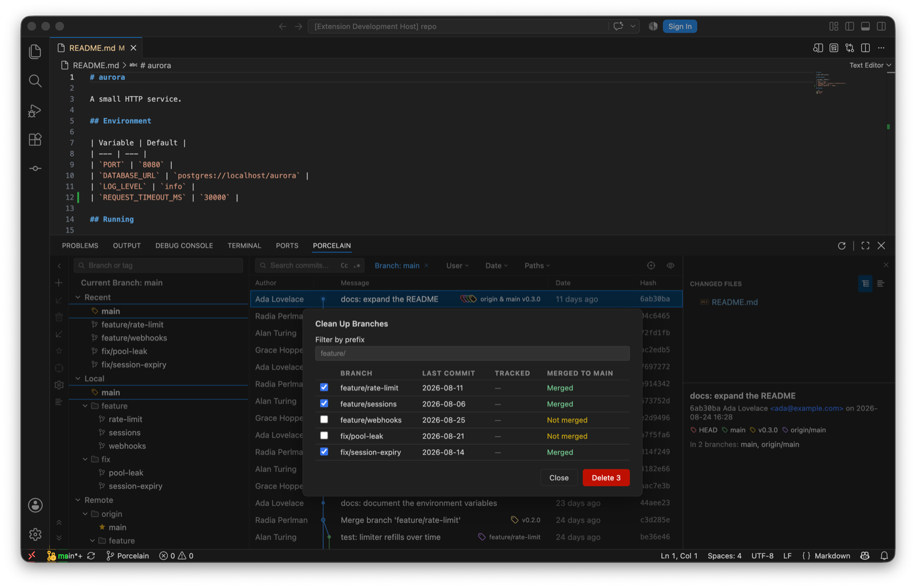Open preview to the side icon

[818, 48]
